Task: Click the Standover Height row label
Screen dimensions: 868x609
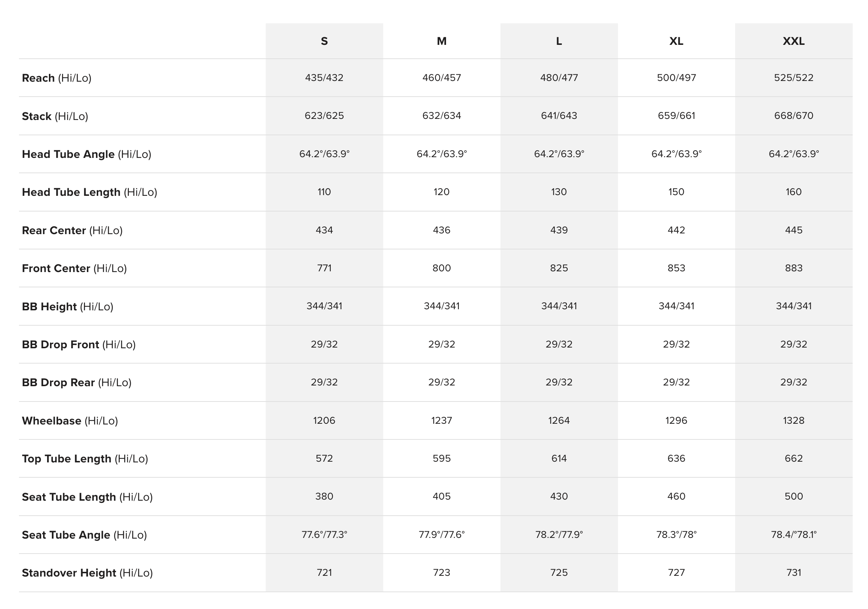Action: pos(87,573)
